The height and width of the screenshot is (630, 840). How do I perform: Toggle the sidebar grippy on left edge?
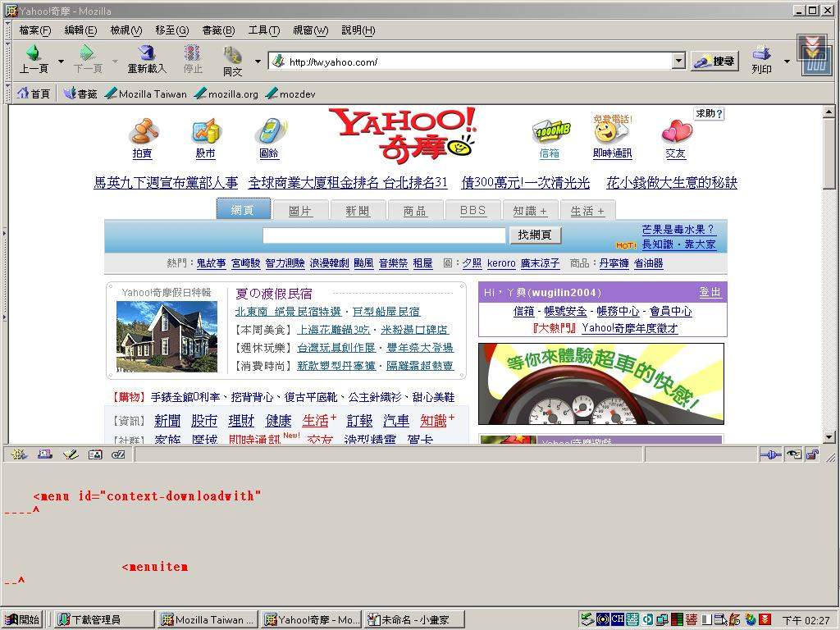[x=4, y=276]
